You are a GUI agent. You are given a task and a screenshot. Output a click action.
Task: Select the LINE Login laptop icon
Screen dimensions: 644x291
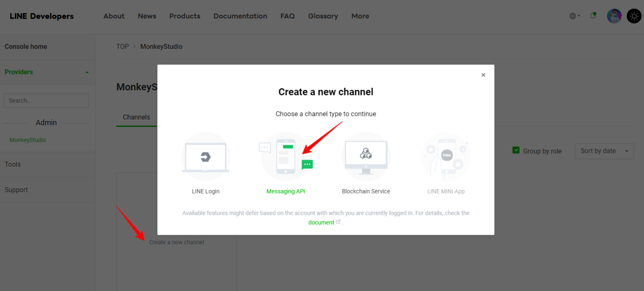coord(205,157)
